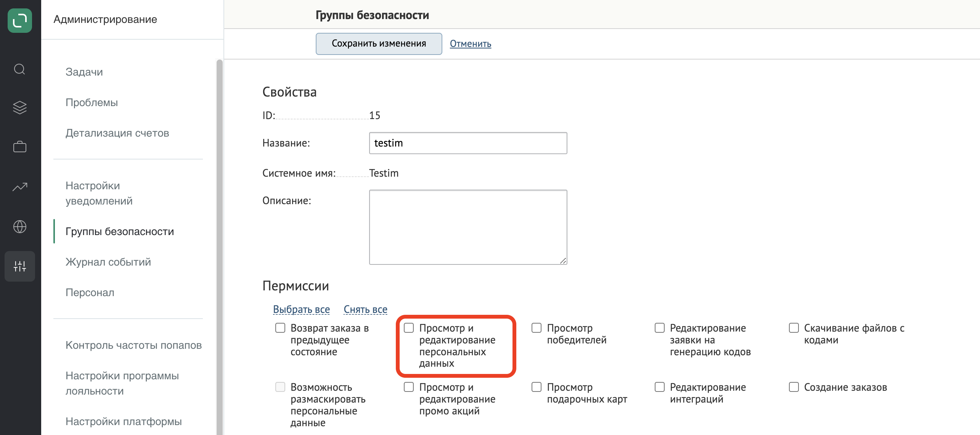Screen dimensions: 980x435
Task: Click the 'Администрирование' panel heading
Action: coord(105,19)
